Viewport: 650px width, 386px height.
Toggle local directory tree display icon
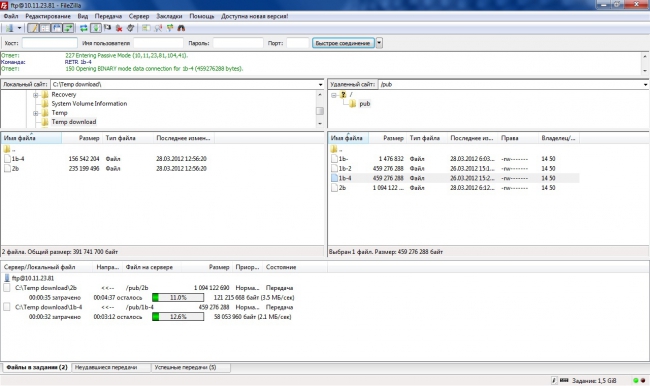coord(45,28)
